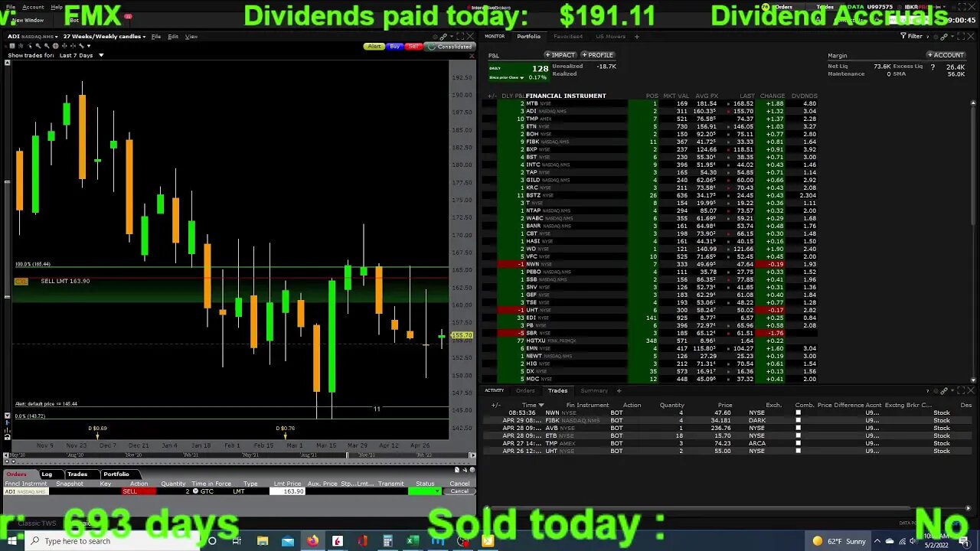Click the chart time-range slider handle

coord(347,455)
